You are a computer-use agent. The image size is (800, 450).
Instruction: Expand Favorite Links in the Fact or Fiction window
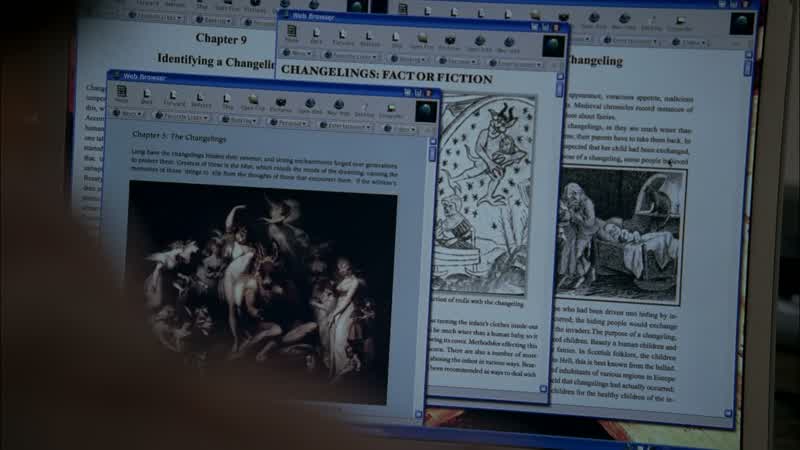(x=352, y=56)
